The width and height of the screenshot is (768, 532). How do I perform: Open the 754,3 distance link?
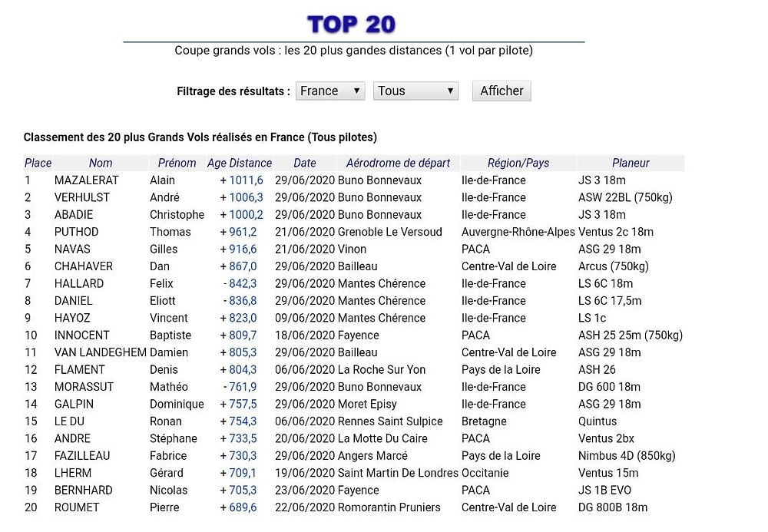tap(243, 421)
